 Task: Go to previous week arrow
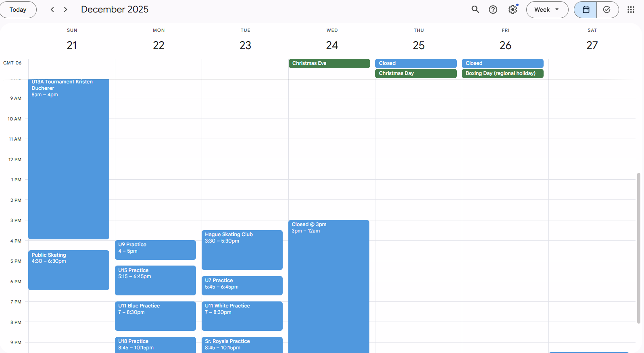[52, 10]
